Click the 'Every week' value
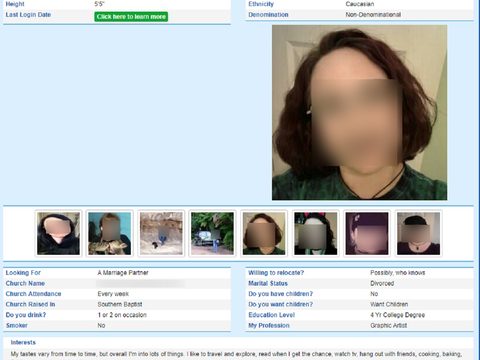 tap(113, 294)
